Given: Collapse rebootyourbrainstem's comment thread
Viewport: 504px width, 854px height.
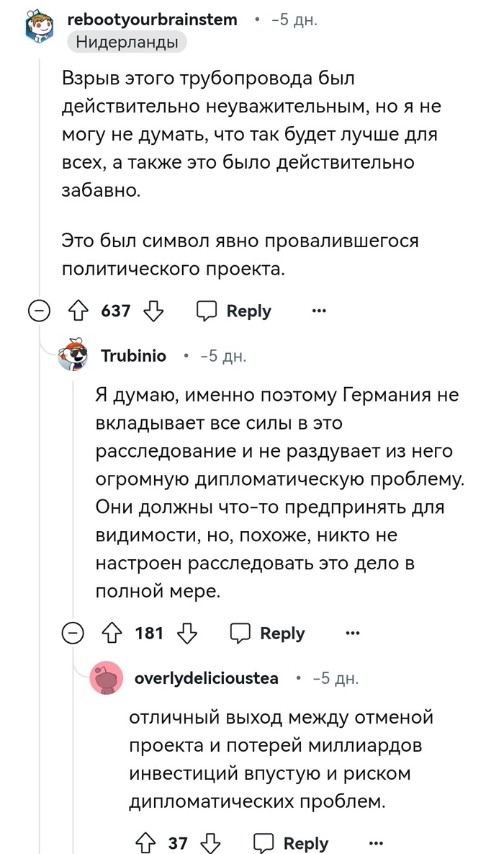Looking at the screenshot, I should (x=38, y=311).
